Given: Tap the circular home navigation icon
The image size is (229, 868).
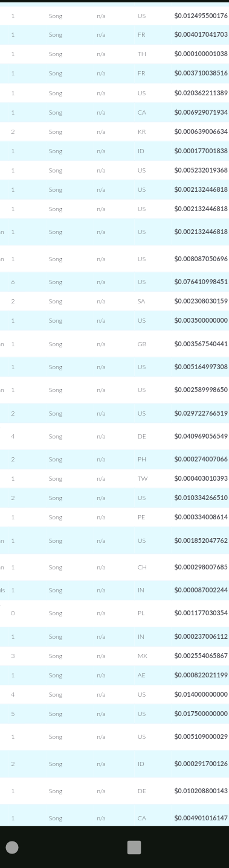Looking at the screenshot, I should click(x=12, y=847).
